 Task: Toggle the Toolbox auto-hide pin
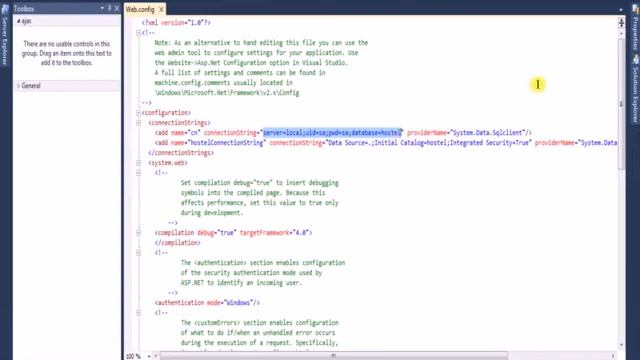pos(109,8)
